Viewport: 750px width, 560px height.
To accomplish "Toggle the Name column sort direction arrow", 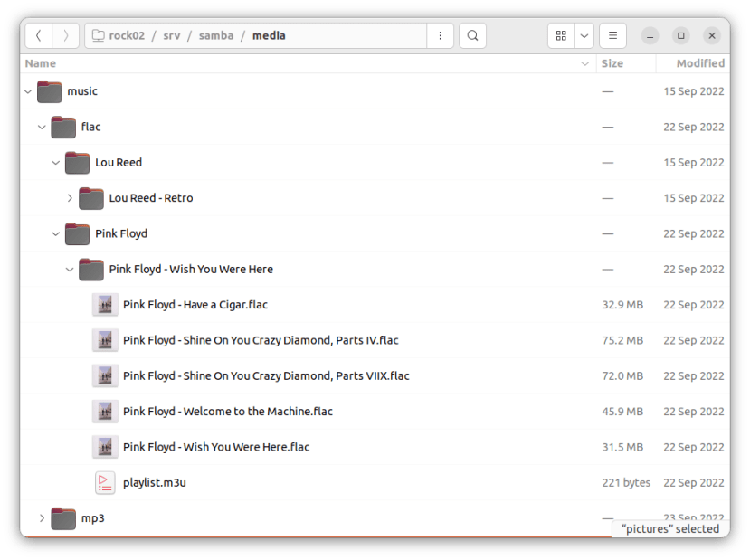I will pyautogui.click(x=584, y=63).
